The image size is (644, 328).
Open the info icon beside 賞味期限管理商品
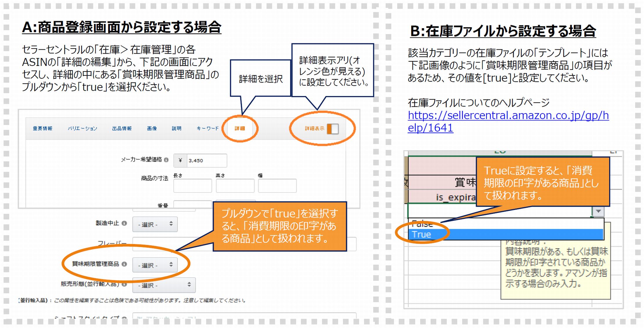point(124,264)
